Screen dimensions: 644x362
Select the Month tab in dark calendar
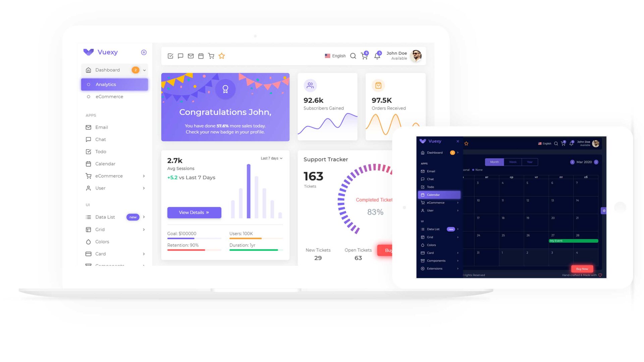(494, 162)
